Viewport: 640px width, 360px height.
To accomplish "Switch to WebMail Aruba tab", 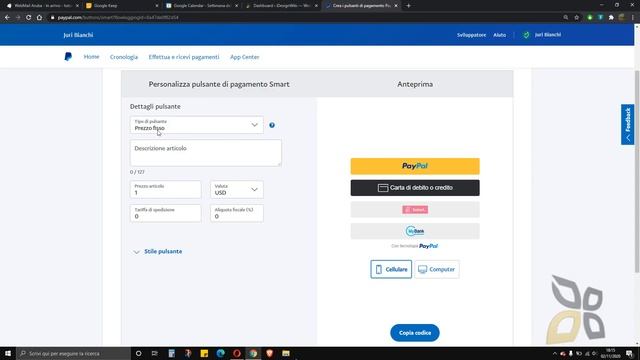I will (41, 6).
